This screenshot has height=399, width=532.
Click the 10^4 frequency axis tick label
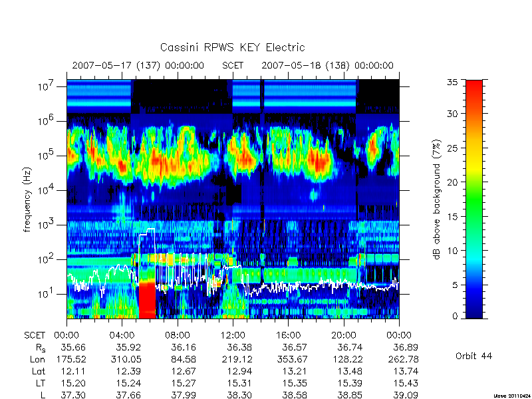click(45, 190)
